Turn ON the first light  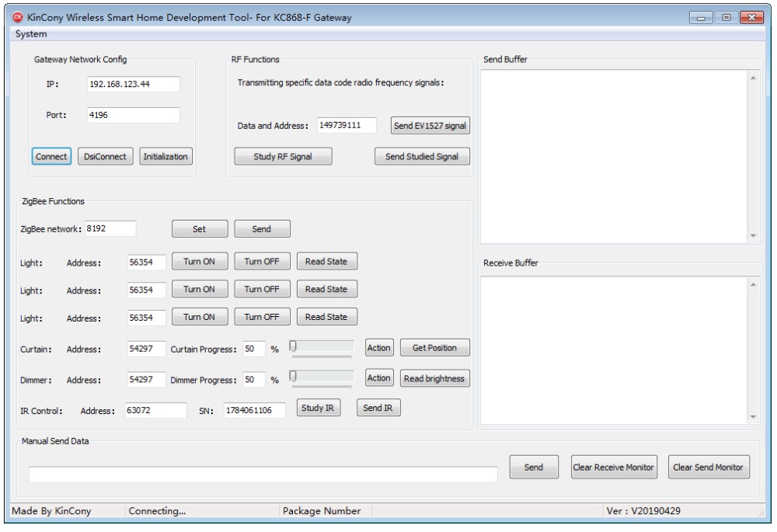[199, 262]
